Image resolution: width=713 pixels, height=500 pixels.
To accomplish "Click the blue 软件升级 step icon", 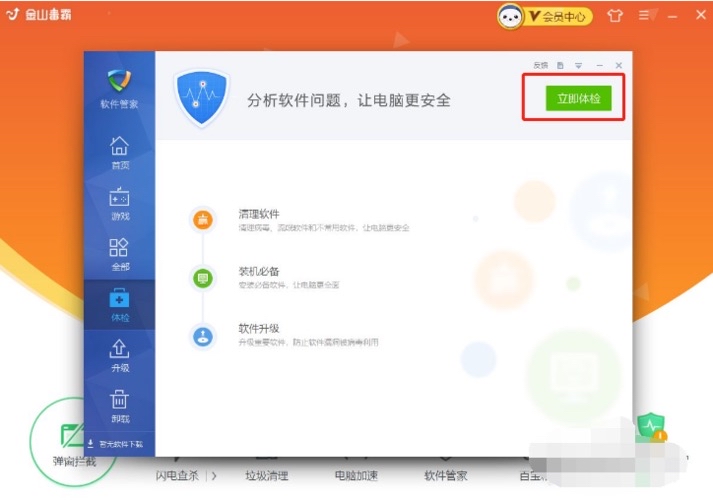I will click(x=203, y=336).
